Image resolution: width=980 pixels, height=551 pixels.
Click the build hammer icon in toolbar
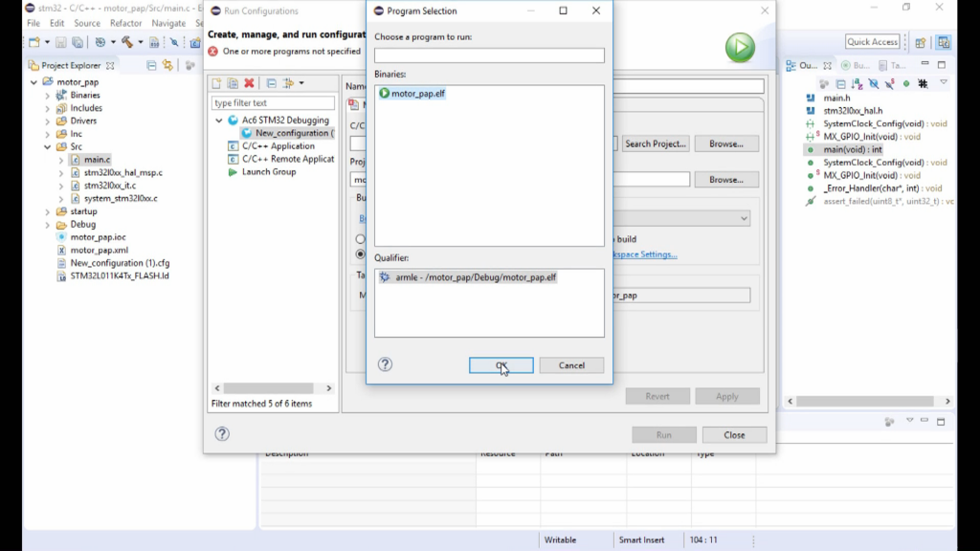pyautogui.click(x=126, y=42)
